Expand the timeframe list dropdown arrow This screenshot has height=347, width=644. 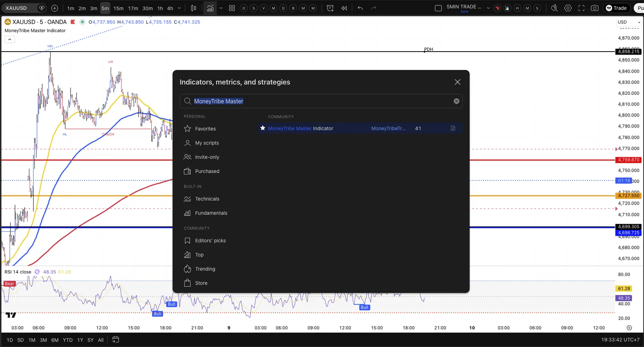pos(179,8)
